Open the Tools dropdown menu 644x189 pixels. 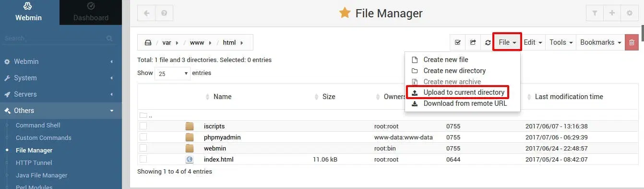tap(561, 42)
